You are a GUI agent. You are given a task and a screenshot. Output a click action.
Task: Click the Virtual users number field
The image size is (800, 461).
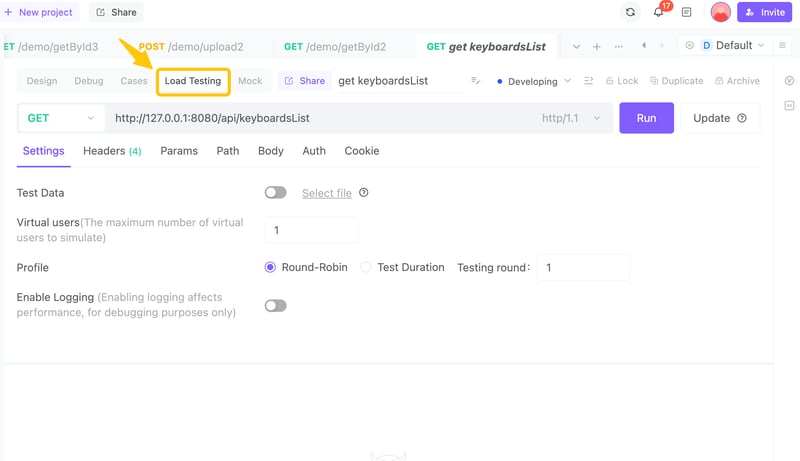[311, 230]
